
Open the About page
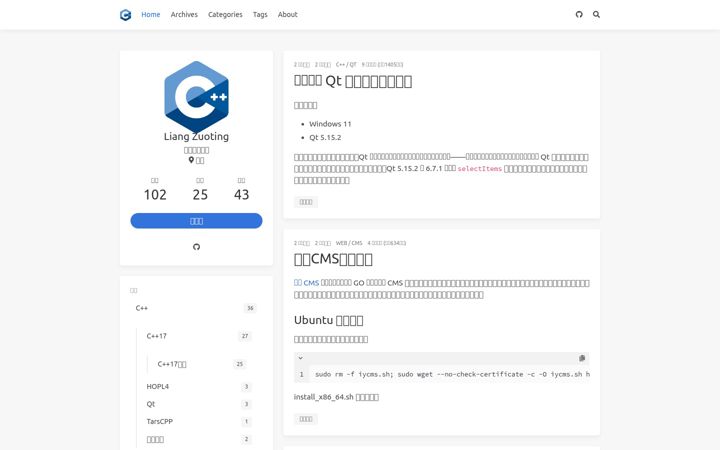pos(287,15)
